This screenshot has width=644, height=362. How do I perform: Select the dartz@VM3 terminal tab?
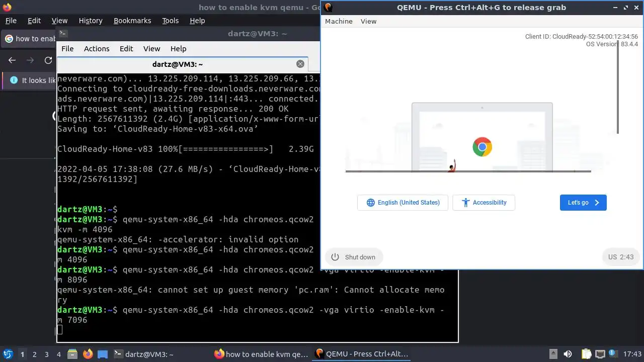(x=178, y=64)
